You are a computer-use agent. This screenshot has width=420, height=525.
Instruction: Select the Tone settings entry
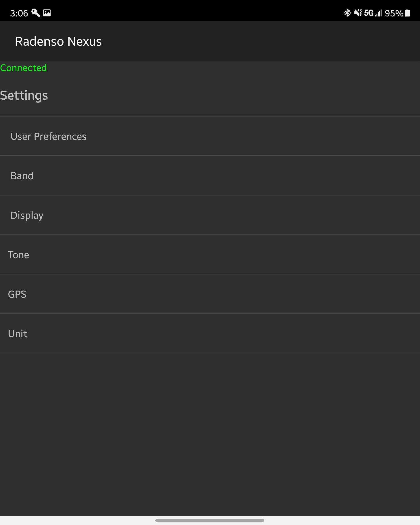click(x=19, y=255)
